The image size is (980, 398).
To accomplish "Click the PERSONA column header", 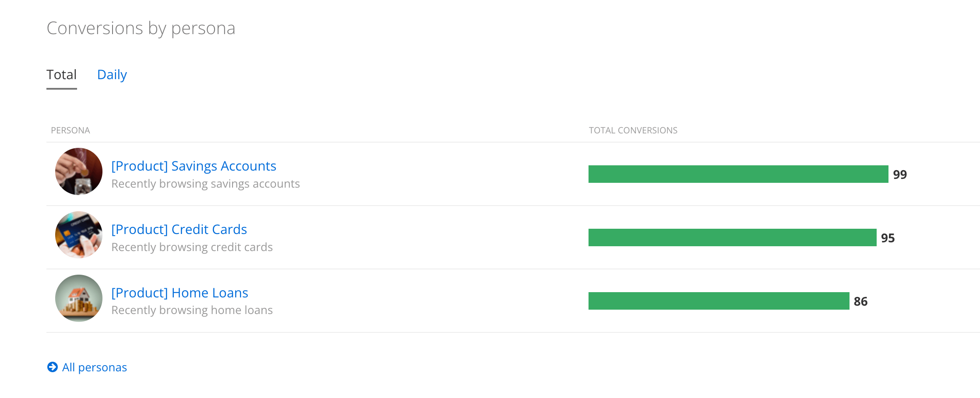I will tap(71, 130).
